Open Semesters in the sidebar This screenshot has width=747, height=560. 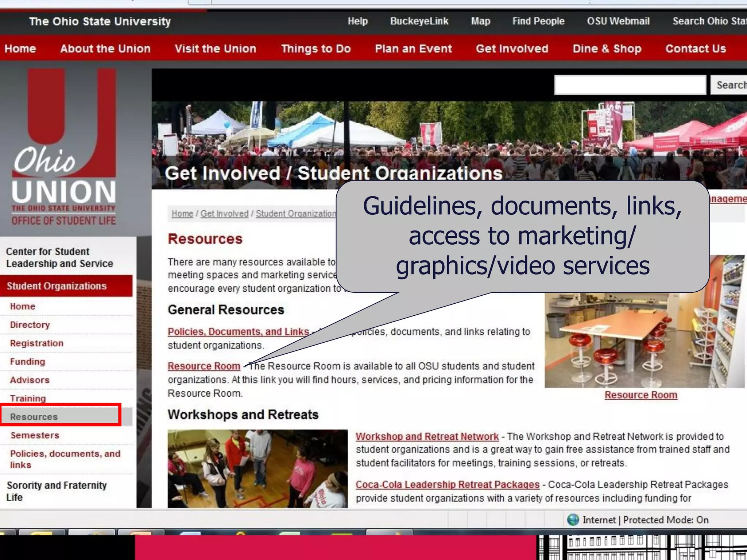coord(35,435)
